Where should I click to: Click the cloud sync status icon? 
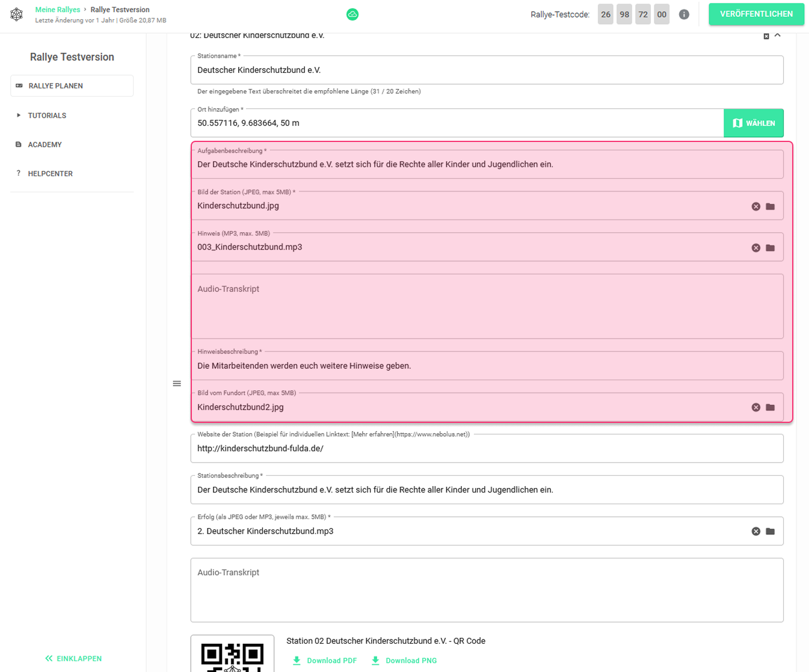352,14
